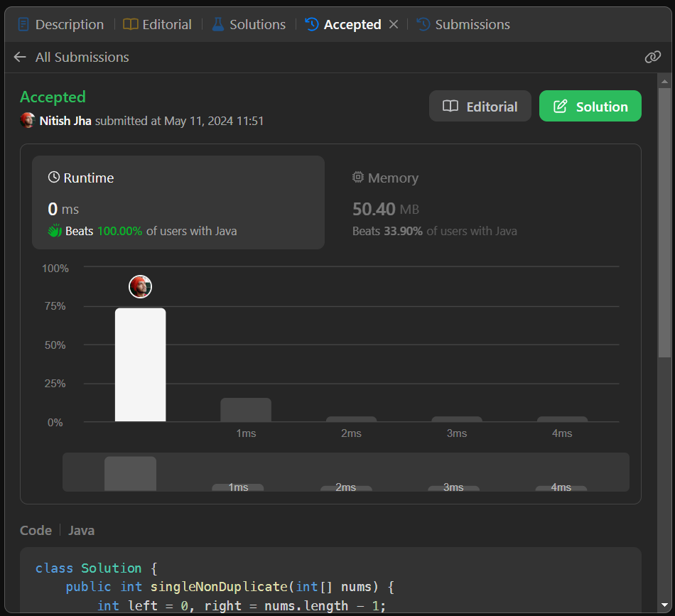Click the scrollbar up arrow
The width and height of the screenshot is (675, 616).
(664, 81)
